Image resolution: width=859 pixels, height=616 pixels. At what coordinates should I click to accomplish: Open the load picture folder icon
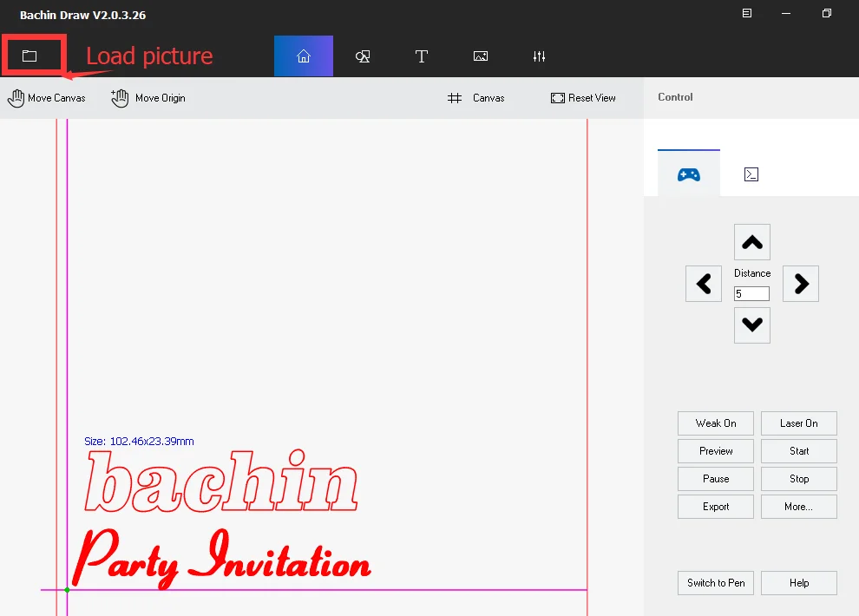tap(30, 56)
